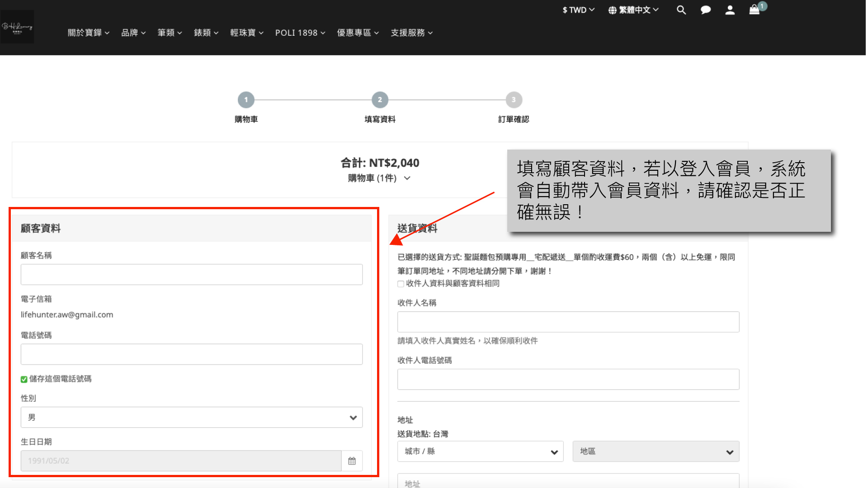The width and height of the screenshot is (868, 488).
Task: Open the search magnifier icon
Action: [681, 10]
